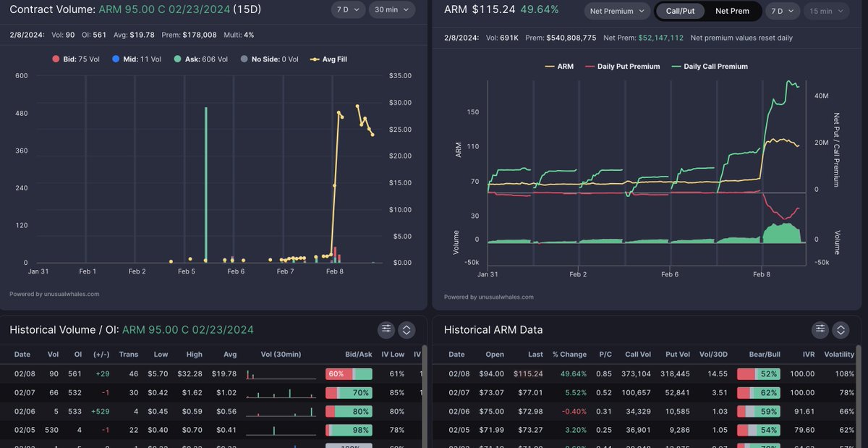Expand Historical Volume / OI panel icon
The image size is (868, 448).
tap(407, 329)
